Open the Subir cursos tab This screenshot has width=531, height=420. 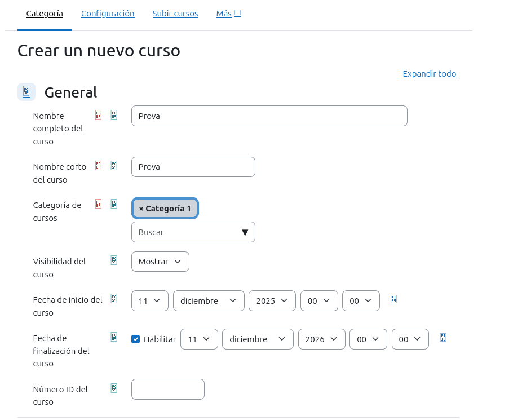pyautogui.click(x=175, y=14)
